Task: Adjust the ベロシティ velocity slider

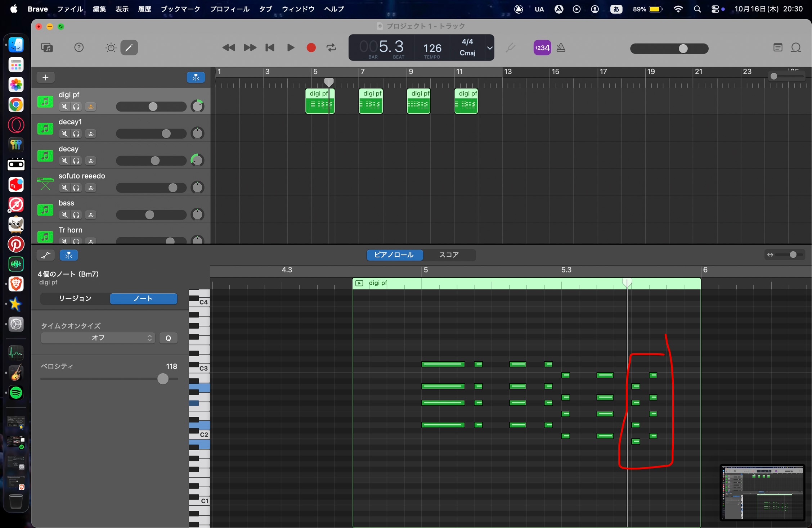Action: [x=163, y=379]
